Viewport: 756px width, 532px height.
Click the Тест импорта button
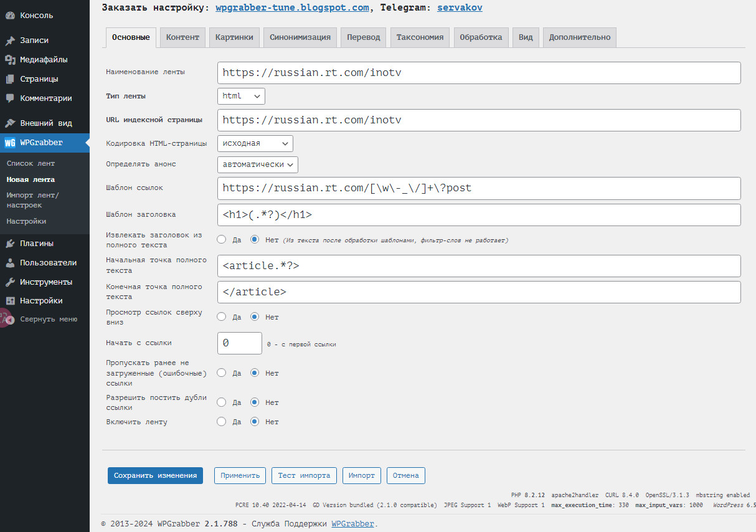click(x=304, y=475)
